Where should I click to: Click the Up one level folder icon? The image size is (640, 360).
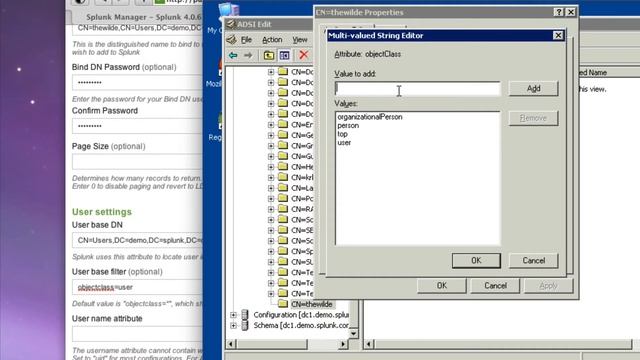(269, 55)
